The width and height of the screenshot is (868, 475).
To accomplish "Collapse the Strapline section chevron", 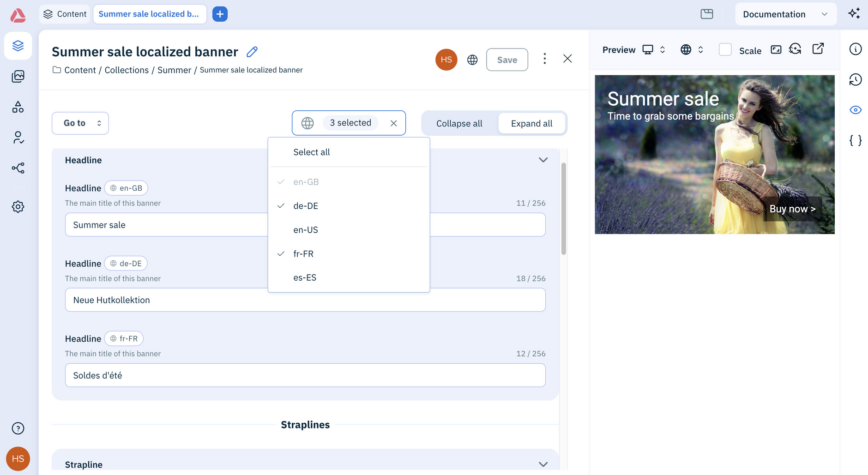I will click(x=543, y=464).
